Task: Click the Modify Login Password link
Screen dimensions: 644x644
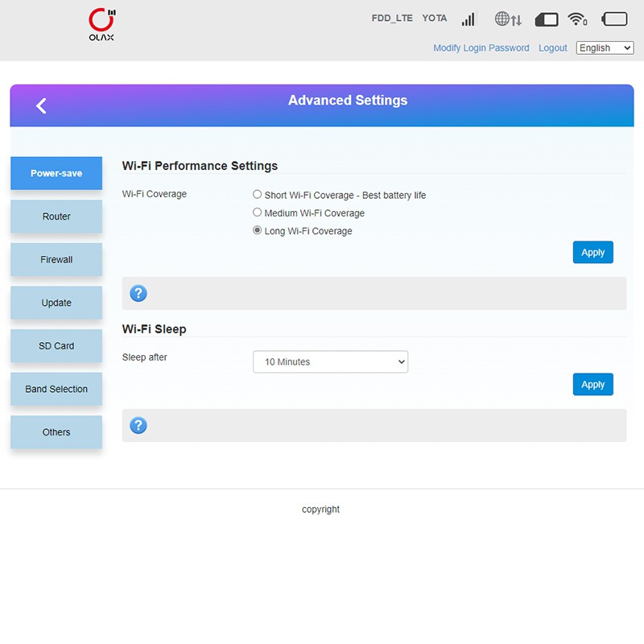Action: pyautogui.click(x=481, y=48)
